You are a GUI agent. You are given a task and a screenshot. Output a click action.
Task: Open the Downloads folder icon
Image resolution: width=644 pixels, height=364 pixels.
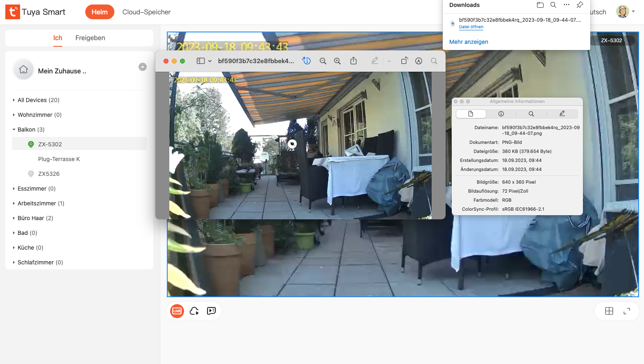[x=540, y=5]
